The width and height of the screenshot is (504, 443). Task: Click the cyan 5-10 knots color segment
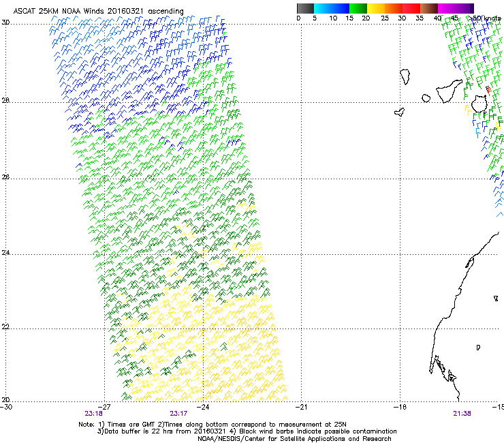(x=323, y=8)
